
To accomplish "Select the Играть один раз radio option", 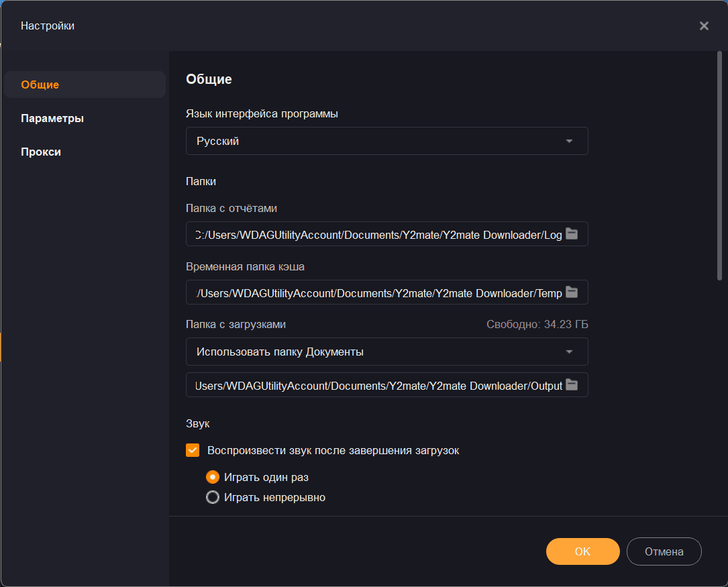I will [x=213, y=478].
